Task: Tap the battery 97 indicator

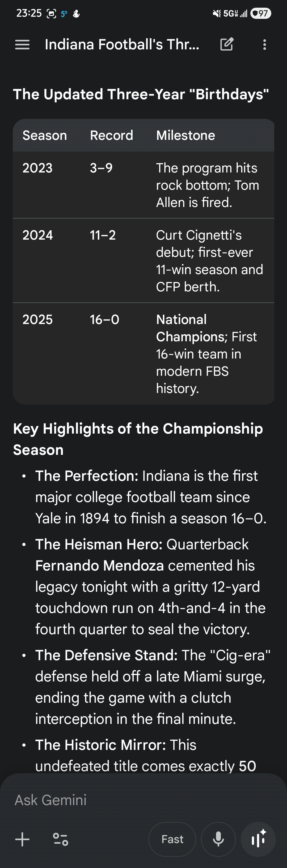Action: point(261,14)
